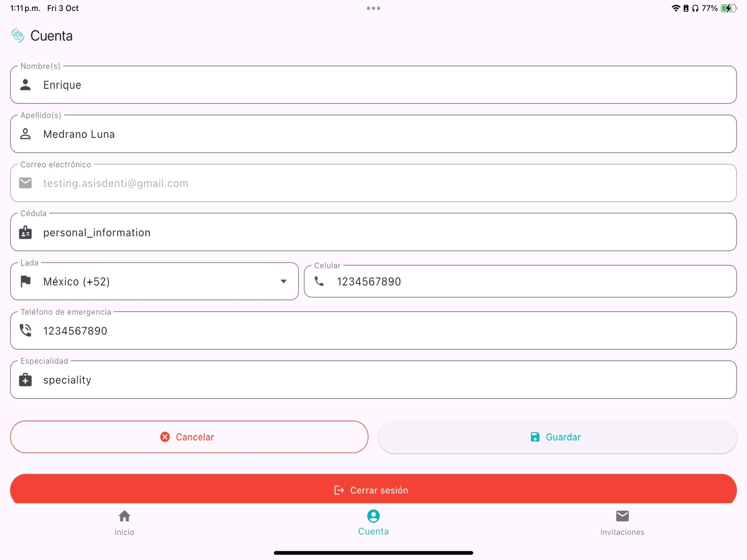The width and height of the screenshot is (747, 560).
Task: Tap the Fri 3 Oct date in status bar
Action: (63, 8)
